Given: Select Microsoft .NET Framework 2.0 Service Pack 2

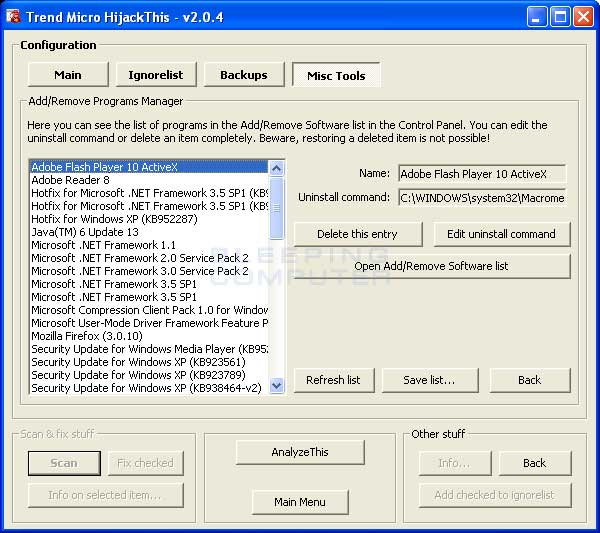Looking at the screenshot, I should click(x=149, y=258).
